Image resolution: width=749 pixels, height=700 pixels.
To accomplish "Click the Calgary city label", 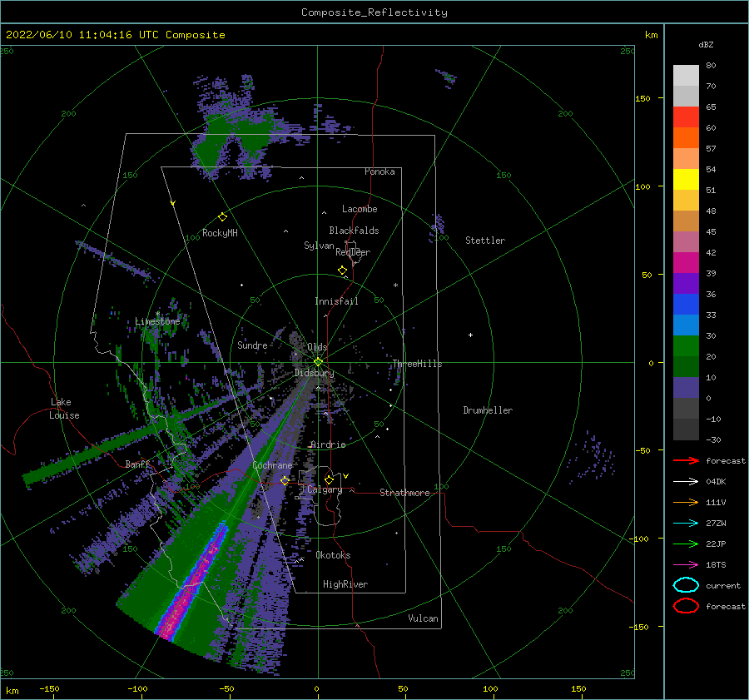I will point(325,489).
